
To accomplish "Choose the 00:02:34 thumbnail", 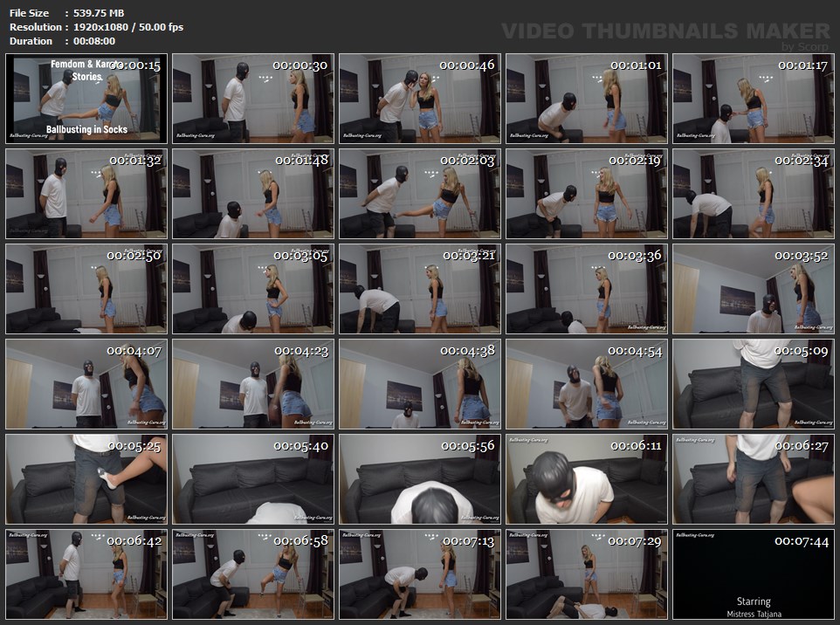I will click(754, 194).
